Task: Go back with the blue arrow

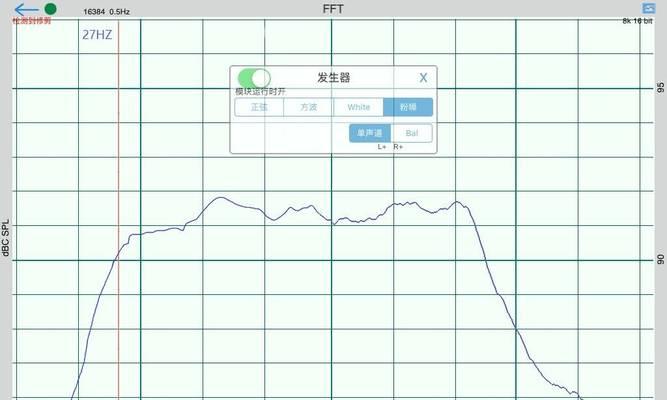Action: (26, 9)
